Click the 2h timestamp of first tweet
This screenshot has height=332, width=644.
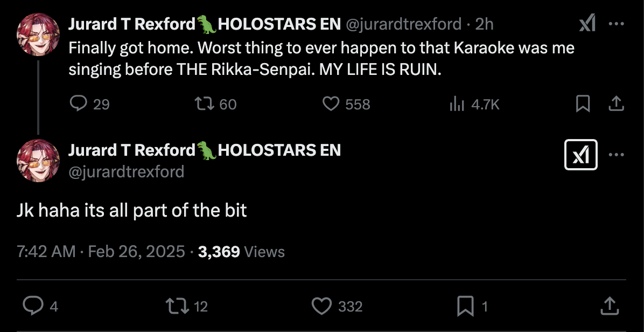pyautogui.click(x=484, y=24)
